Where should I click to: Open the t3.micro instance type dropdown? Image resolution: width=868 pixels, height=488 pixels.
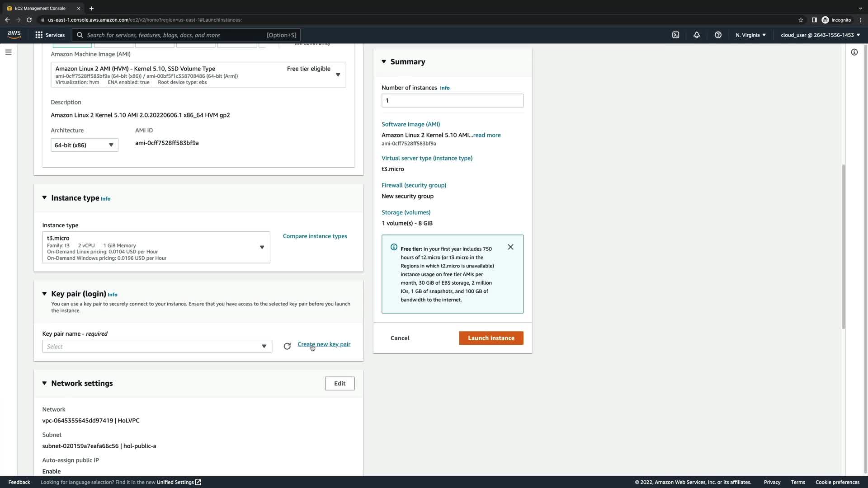(x=156, y=247)
